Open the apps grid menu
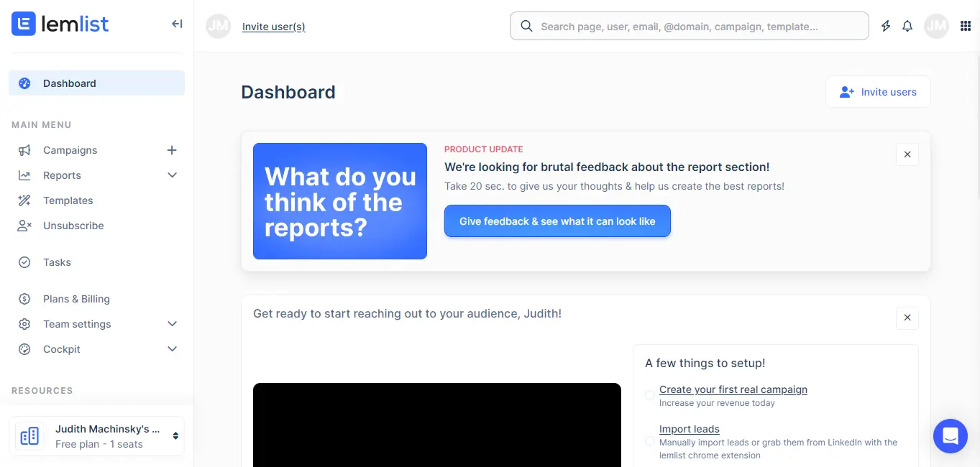 tap(966, 27)
